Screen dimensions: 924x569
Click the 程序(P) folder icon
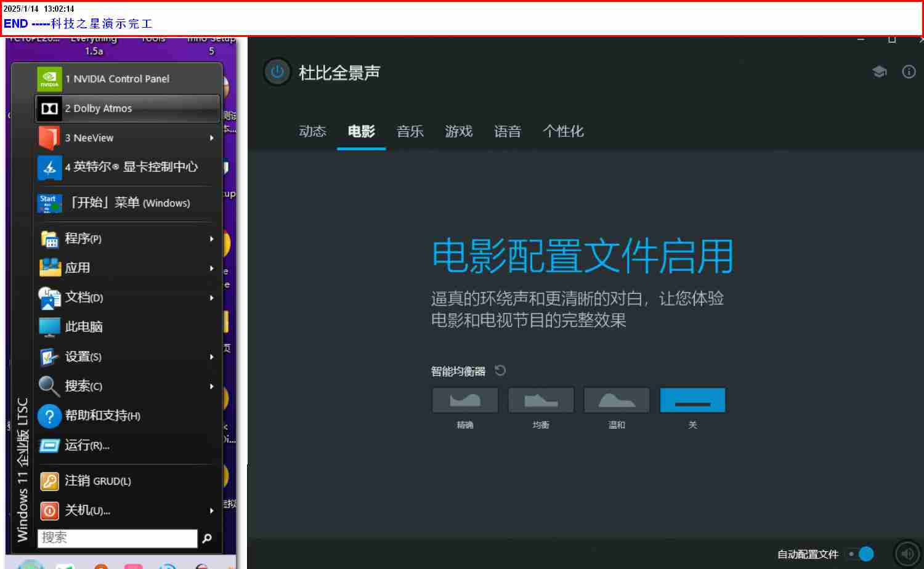point(49,239)
